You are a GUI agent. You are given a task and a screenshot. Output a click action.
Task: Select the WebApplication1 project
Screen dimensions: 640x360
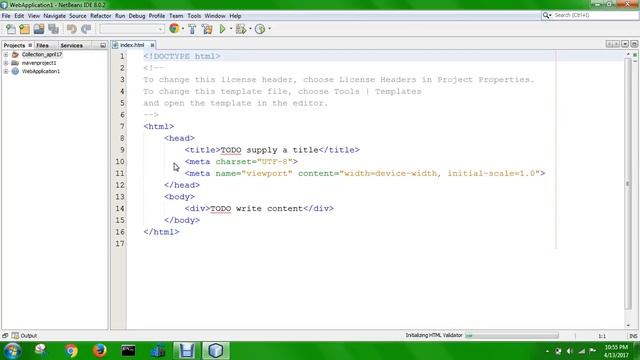(x=41, y=71)
